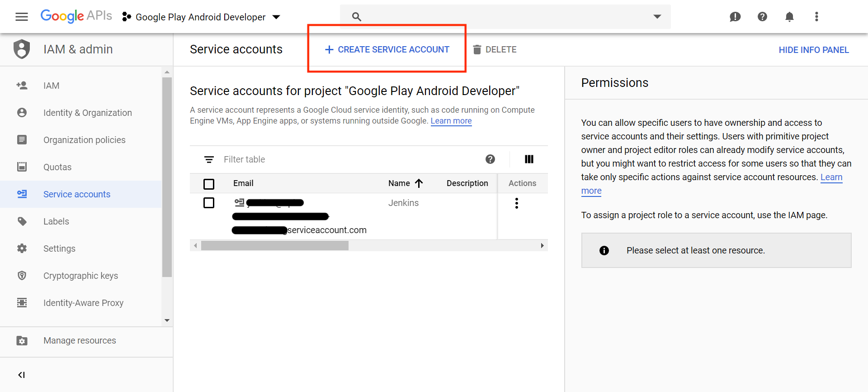Click the Delete button
Image resolution: width=868 pixels, height=392 pixels.
(x=495, y=49)
